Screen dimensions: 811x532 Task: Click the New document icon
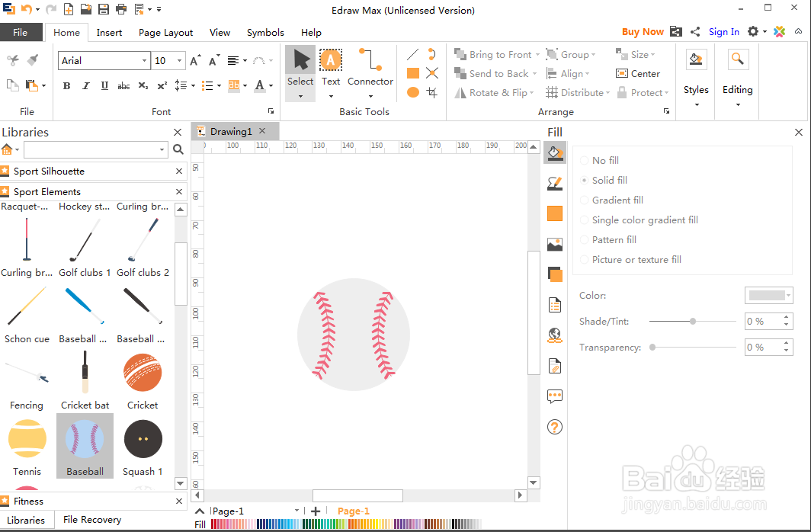69,9
